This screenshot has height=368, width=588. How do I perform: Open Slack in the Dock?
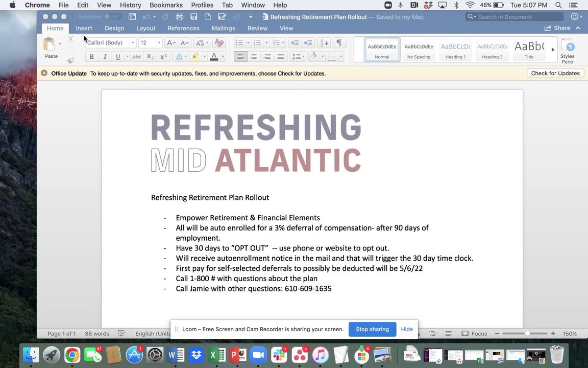(279, 355)
